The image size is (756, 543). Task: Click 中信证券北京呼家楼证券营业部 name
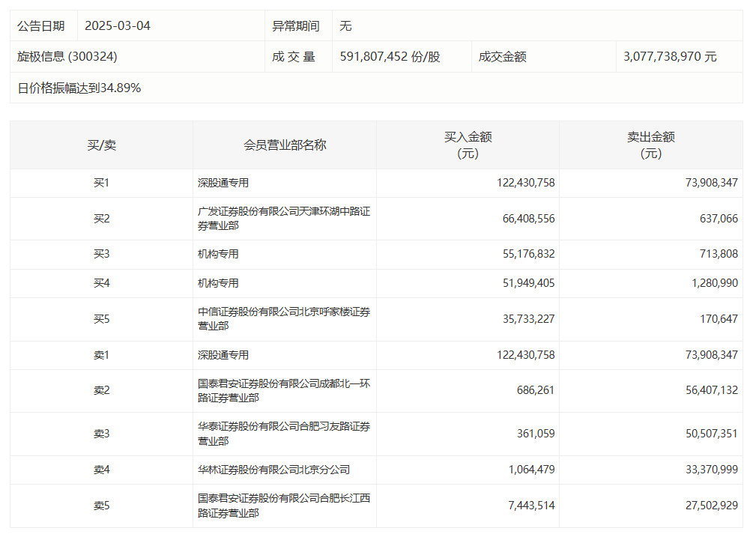point(284,319)
